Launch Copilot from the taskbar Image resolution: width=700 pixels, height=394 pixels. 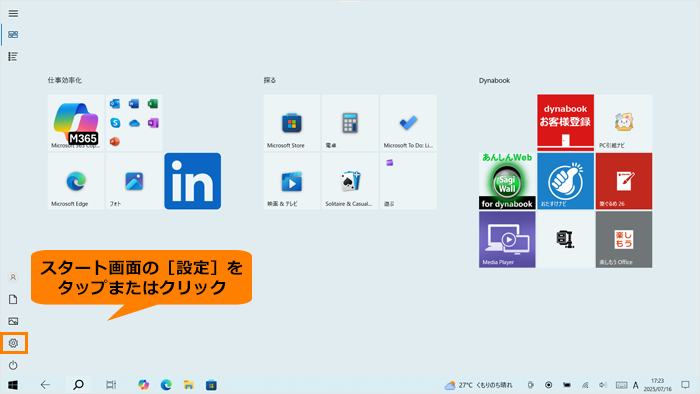143,385
